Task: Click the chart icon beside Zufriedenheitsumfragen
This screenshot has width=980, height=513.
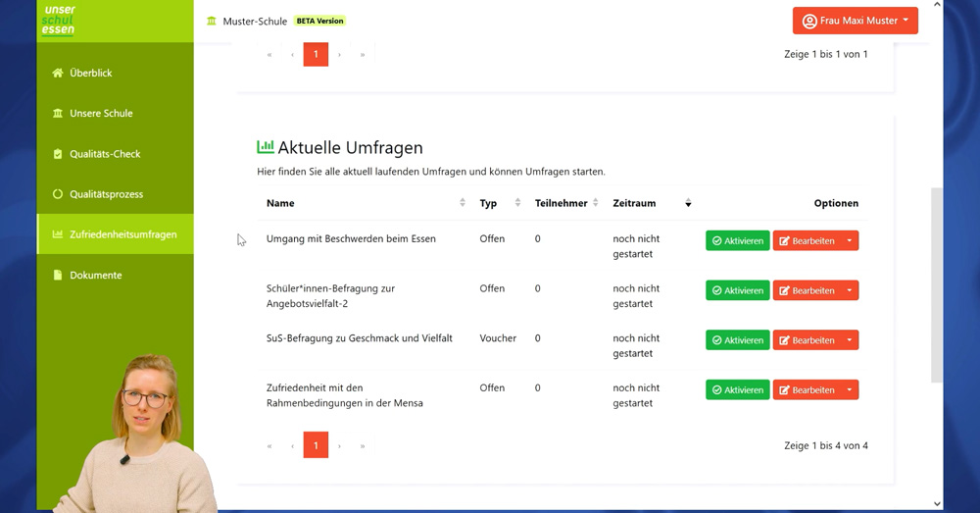Action: coord(58,234)
